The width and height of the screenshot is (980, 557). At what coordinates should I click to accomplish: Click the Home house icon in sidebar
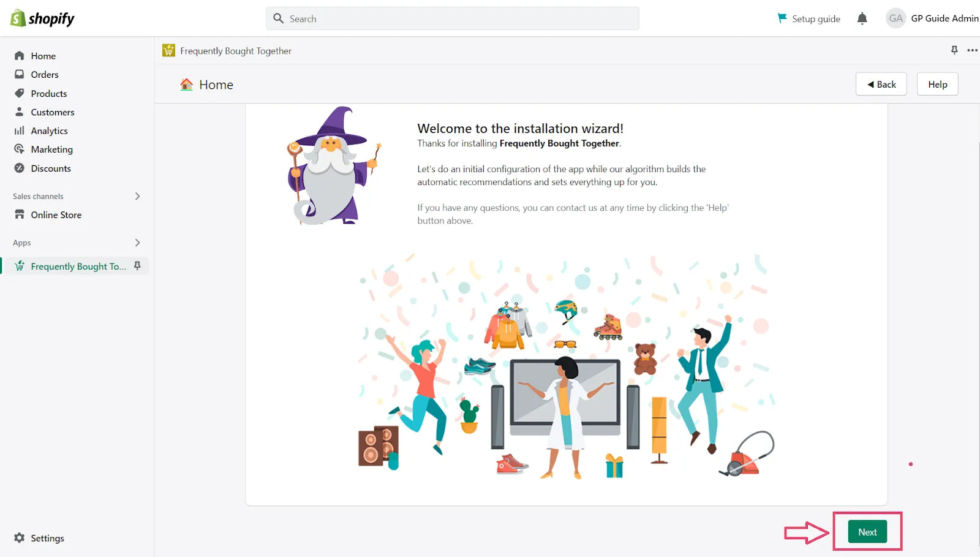click(20, 56)
